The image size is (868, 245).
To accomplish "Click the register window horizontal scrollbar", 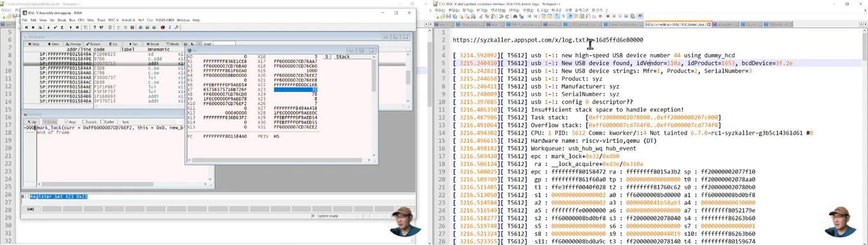I will pos(281,160).
